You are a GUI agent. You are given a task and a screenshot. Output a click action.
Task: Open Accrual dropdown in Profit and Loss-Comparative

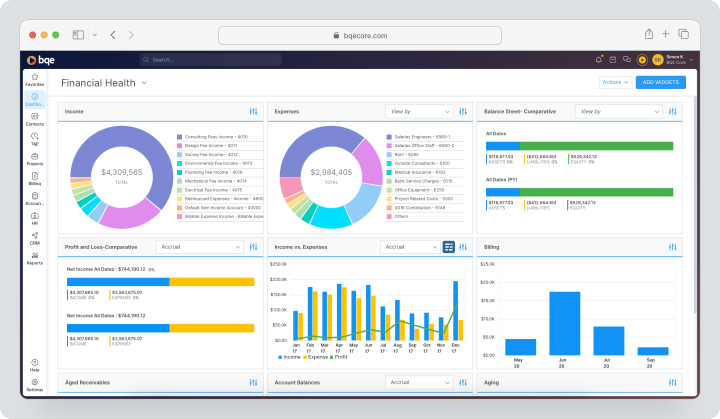(200, 247)
